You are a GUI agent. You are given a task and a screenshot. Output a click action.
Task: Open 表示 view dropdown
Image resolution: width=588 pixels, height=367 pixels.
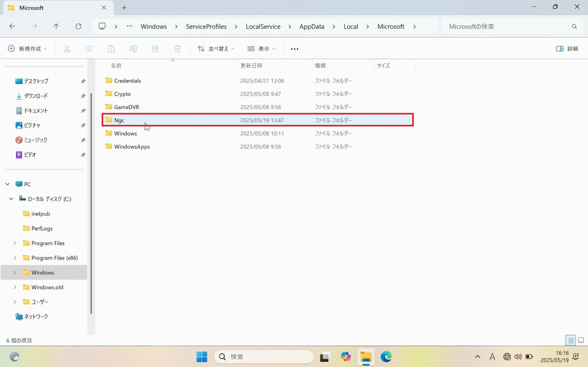click(261, 49)
